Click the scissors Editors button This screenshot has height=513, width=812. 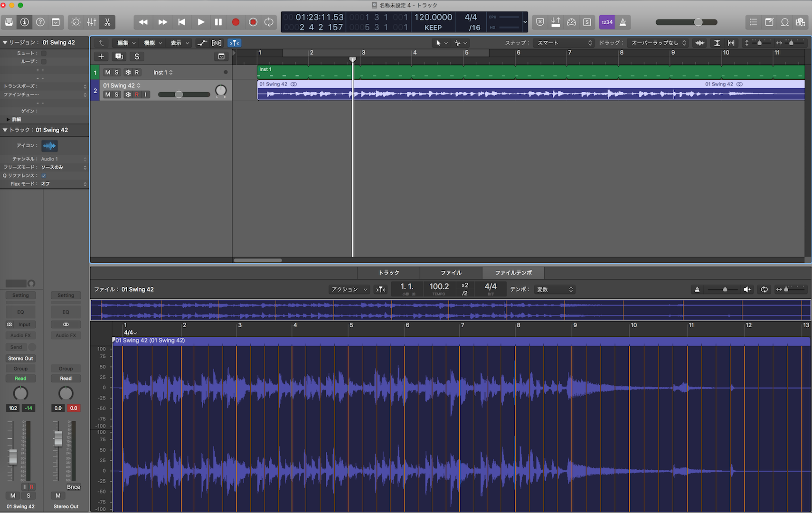[107, 22]
